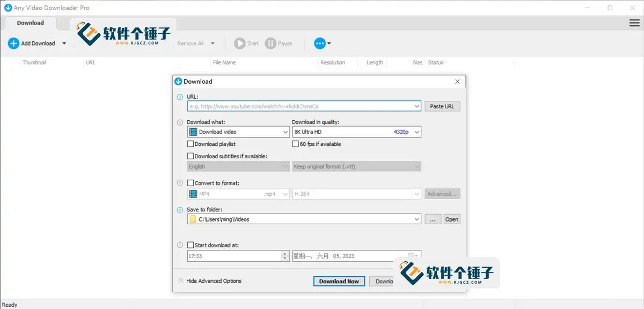Expand the arrow next to Remove All
This screenshot has height=309, width=644.
tap(213, 43)
